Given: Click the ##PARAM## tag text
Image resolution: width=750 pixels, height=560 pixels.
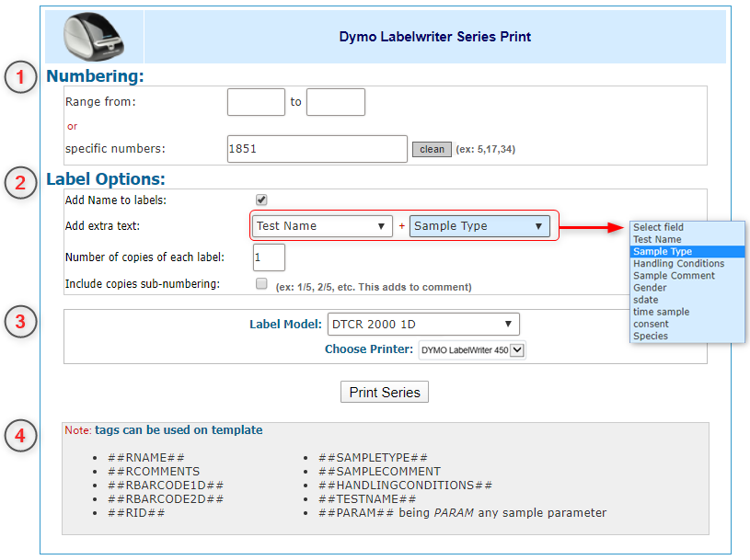Looking at the screenshot, I should click(356, 513).
